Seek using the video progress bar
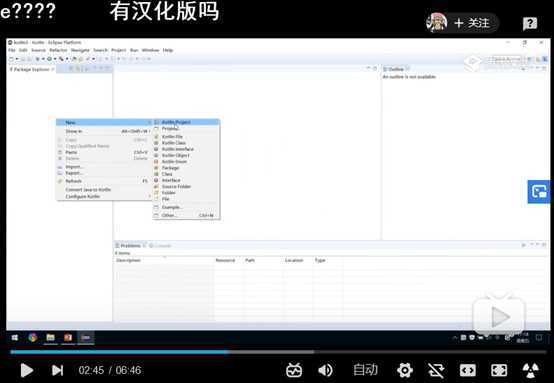The width and height of the screenshot is (554, 383). (278, 352)
